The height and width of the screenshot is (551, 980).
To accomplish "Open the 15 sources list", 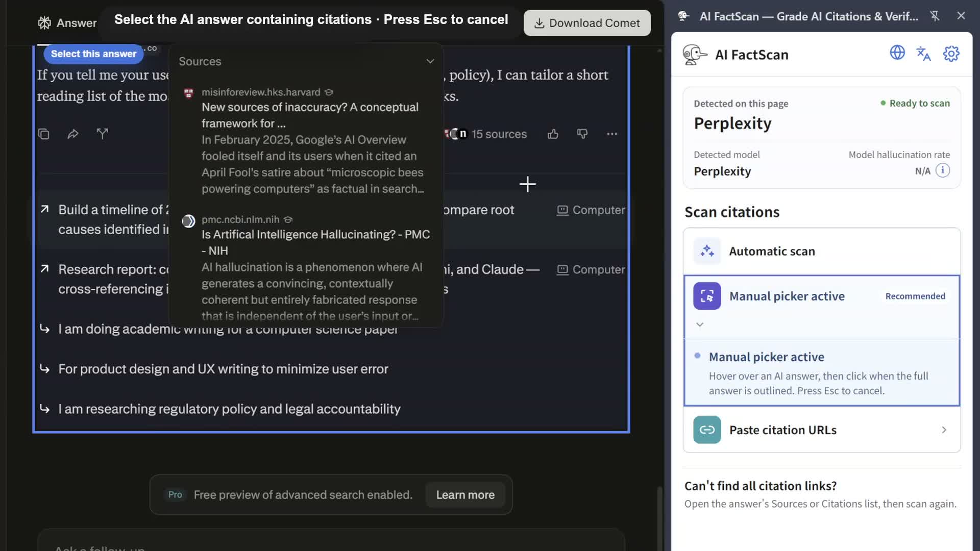I will pos(486,134).
